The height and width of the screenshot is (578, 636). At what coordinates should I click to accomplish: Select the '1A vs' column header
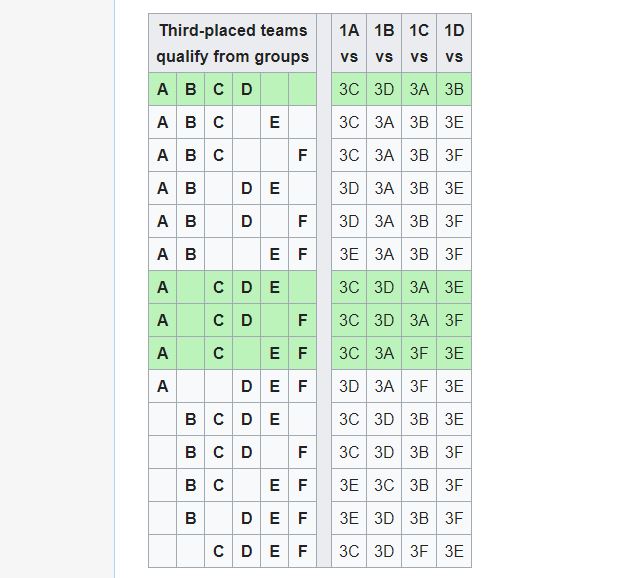[x=349, y=43]
